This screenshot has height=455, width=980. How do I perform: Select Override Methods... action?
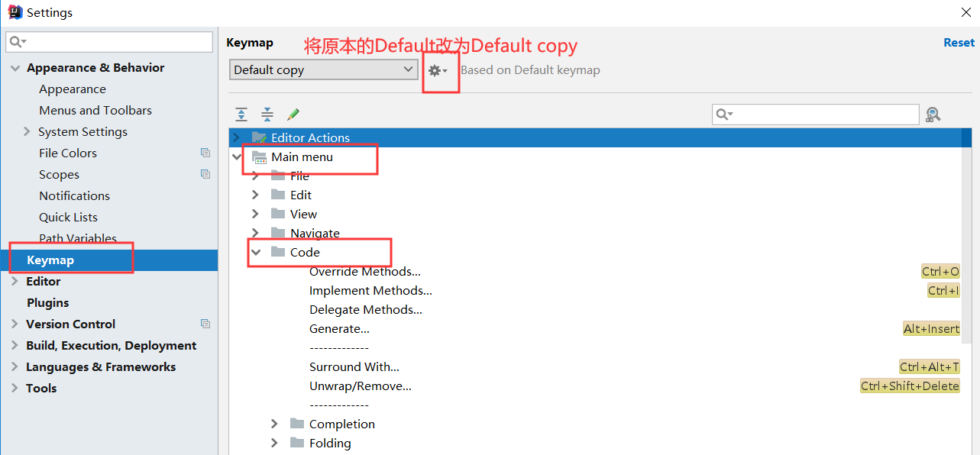pyautogui.click(x=365, y=272)
